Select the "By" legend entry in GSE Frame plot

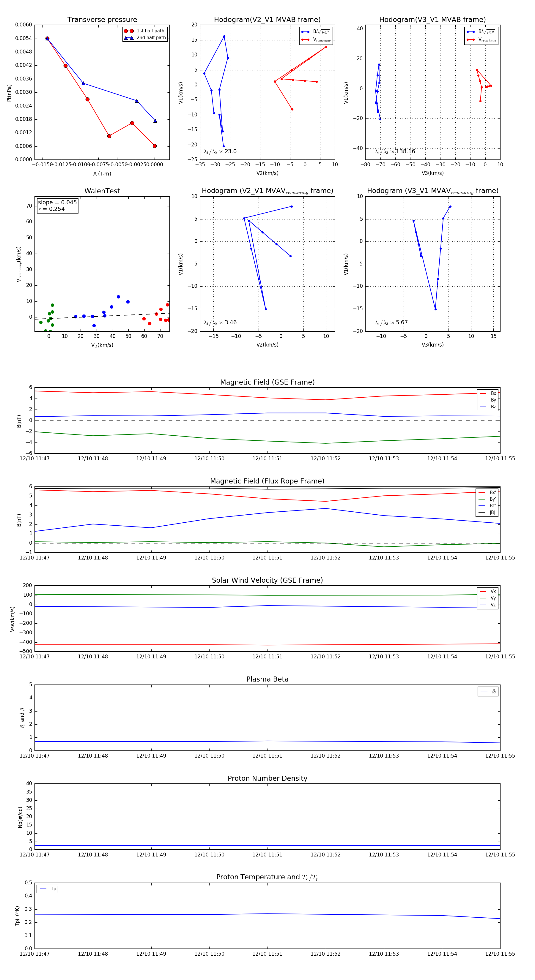(x=488, y=400)
